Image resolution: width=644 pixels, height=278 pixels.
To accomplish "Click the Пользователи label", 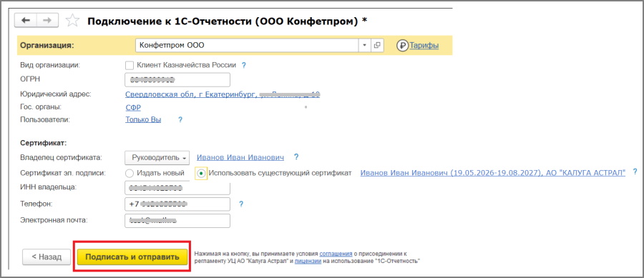I will (45, 120).
